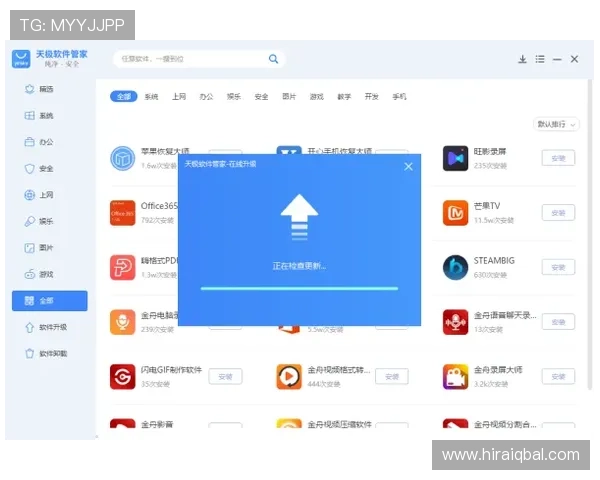Click the 金舟视频压缩软件 app name
600x480 pixels.
point(339,424)
